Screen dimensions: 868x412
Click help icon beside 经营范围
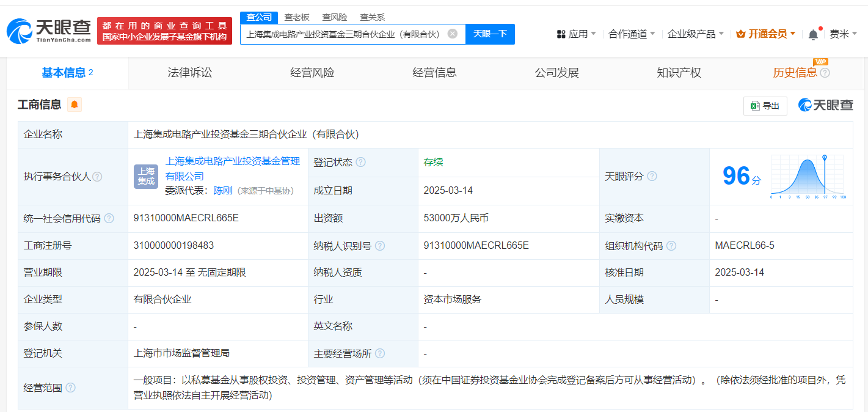pos(70,388)
